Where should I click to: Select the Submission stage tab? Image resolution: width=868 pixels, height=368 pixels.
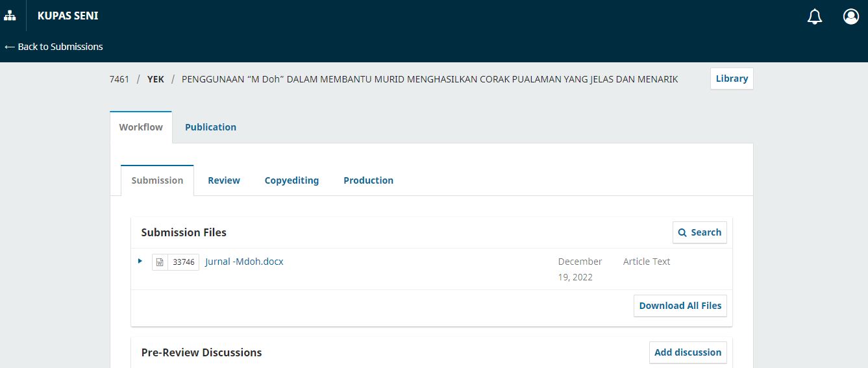pyautogui.click(x=157, y=180)
